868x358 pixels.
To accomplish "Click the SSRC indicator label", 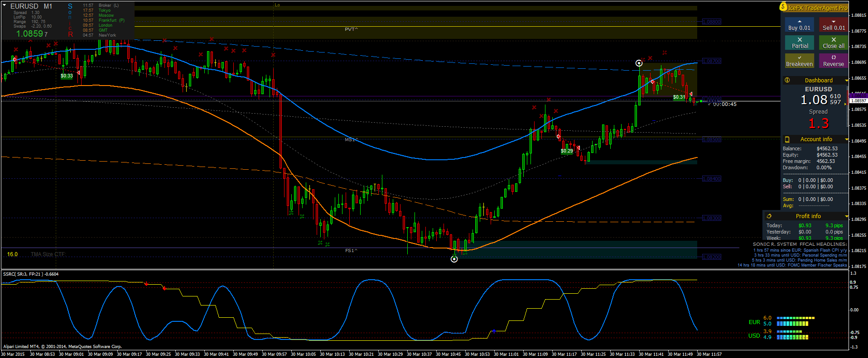I will click(x=31, y=274).
